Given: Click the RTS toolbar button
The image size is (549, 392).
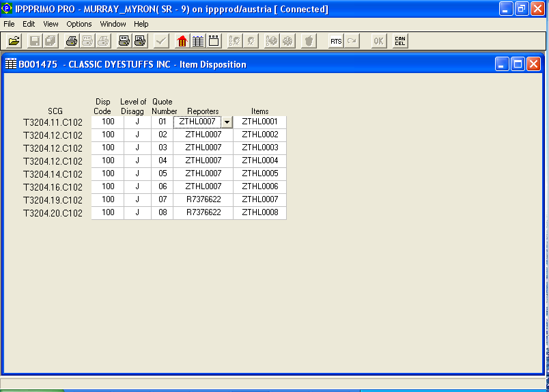Looking at the screenshot, I should [x=336, y=42].
